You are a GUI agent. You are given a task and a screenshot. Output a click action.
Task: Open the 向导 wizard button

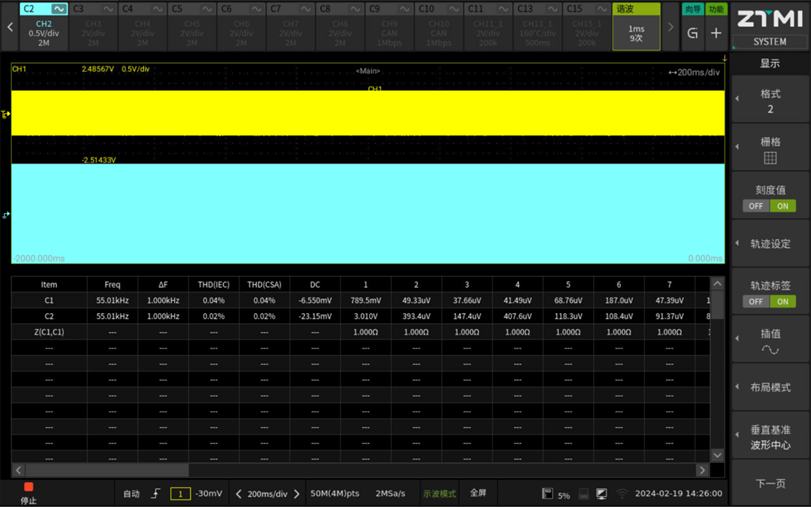(x=693, y=9)
